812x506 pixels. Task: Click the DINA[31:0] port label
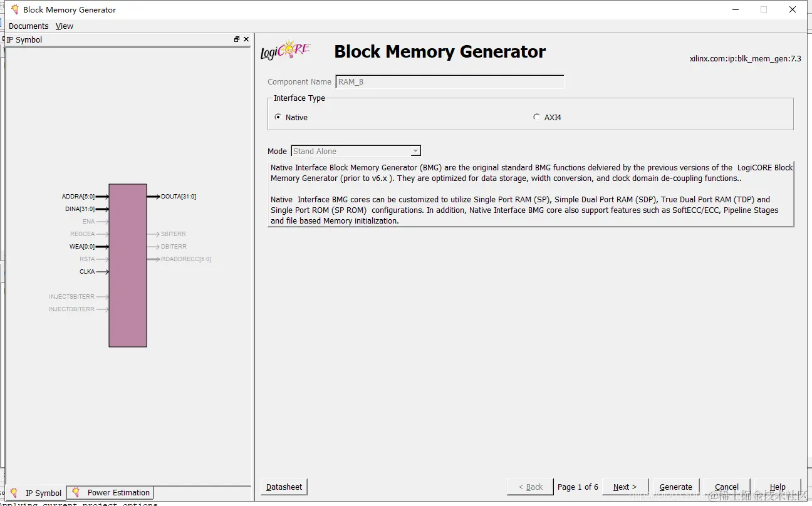point(80,209)
